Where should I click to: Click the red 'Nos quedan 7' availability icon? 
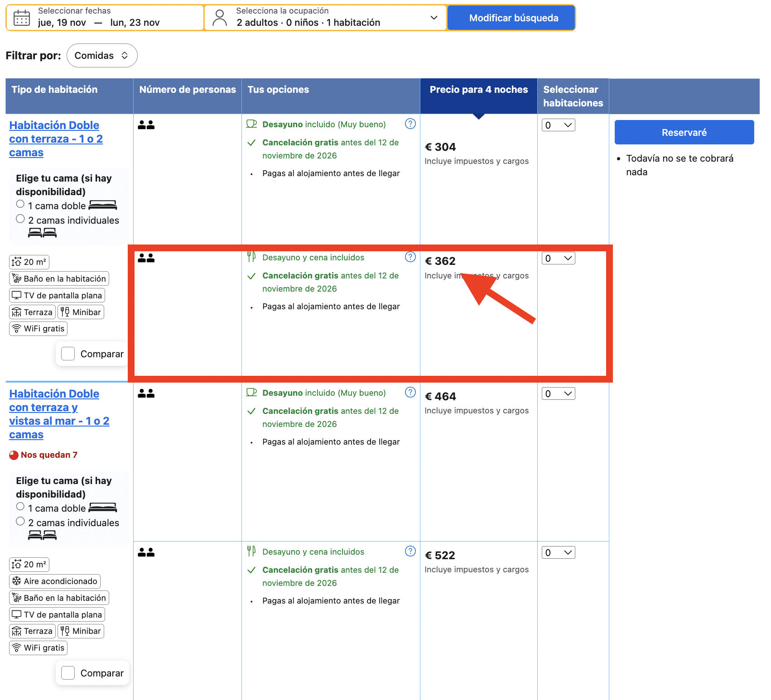(x=14, y=455)
